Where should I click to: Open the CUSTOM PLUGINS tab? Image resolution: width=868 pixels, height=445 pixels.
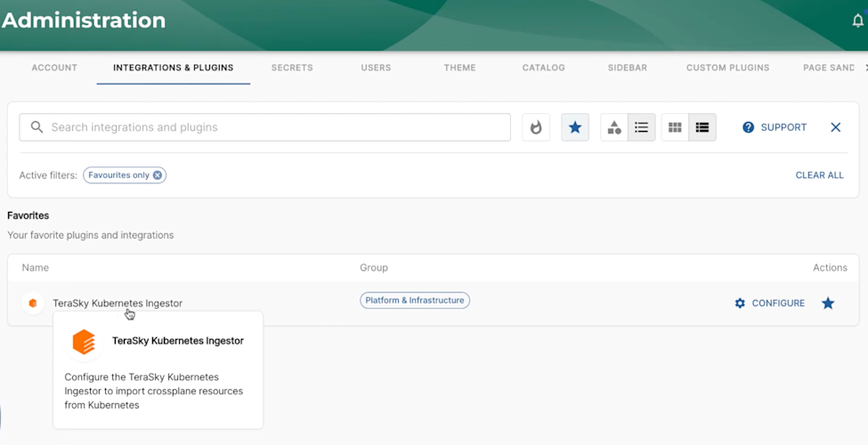[x=727, y=68]
